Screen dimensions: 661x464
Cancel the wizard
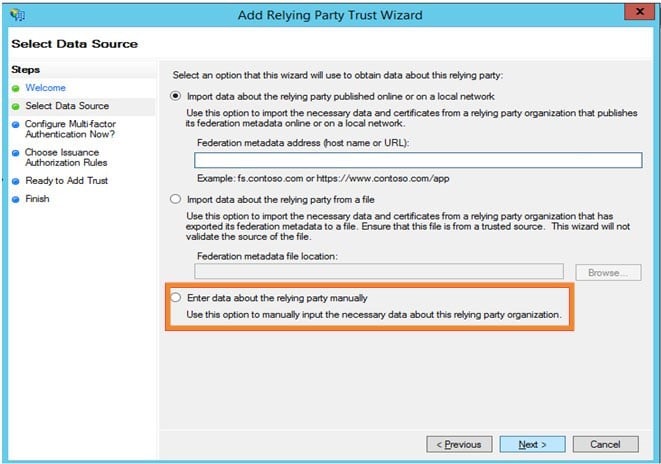[605, 444]
